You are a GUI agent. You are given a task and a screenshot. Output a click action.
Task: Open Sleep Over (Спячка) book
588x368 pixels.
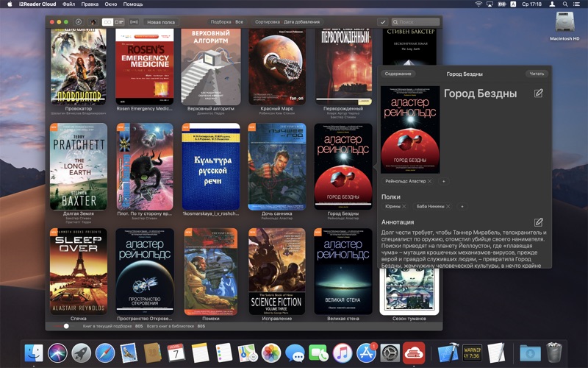pyautogui.click(x=79, y=272)
